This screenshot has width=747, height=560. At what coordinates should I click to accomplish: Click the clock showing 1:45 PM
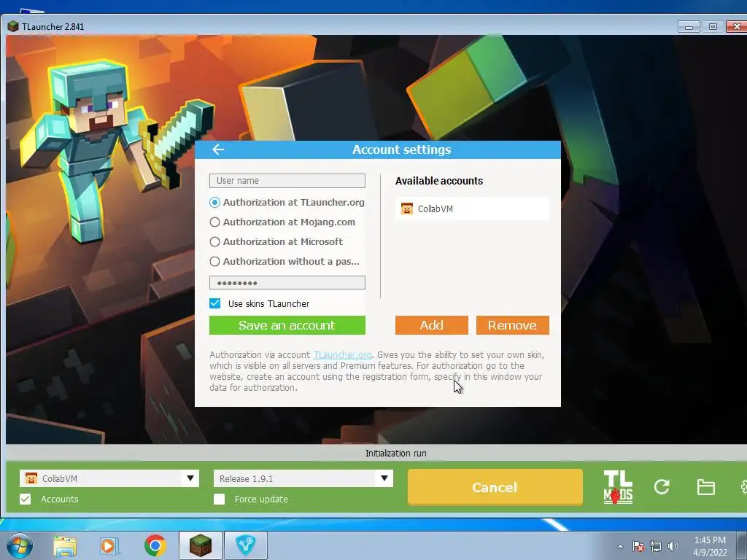pos(710,540)
